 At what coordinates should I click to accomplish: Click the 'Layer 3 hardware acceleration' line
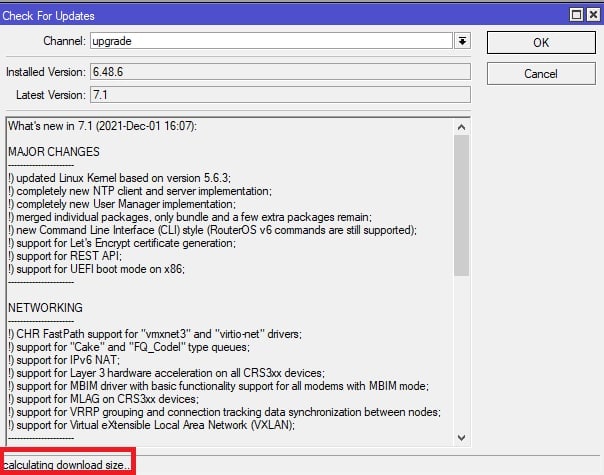click(166, 373)
